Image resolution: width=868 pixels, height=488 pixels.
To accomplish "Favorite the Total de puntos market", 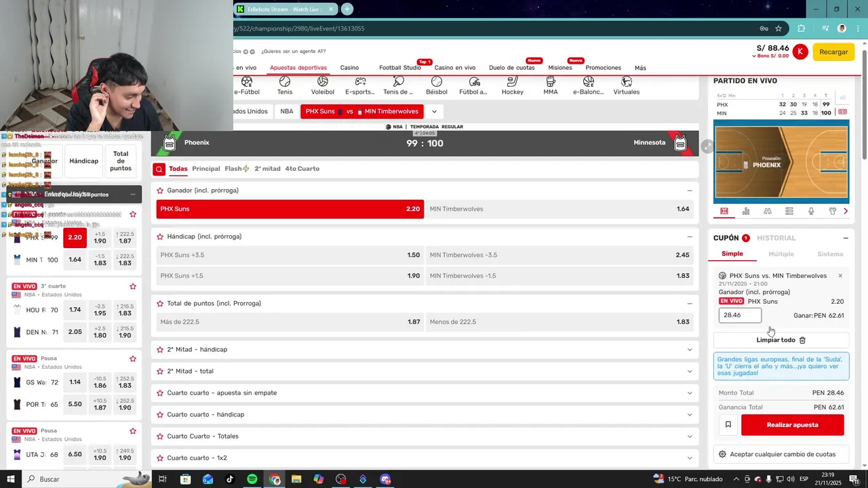I will coord(160,304).
